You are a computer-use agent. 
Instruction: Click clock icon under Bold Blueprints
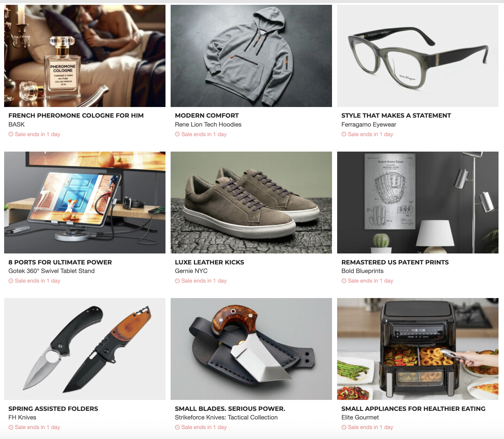coord(344,281)
